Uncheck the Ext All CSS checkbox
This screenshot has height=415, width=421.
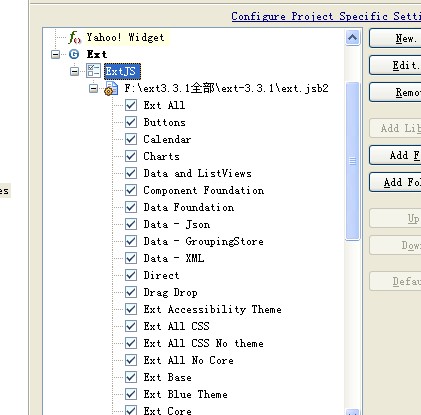coord(131,326)
